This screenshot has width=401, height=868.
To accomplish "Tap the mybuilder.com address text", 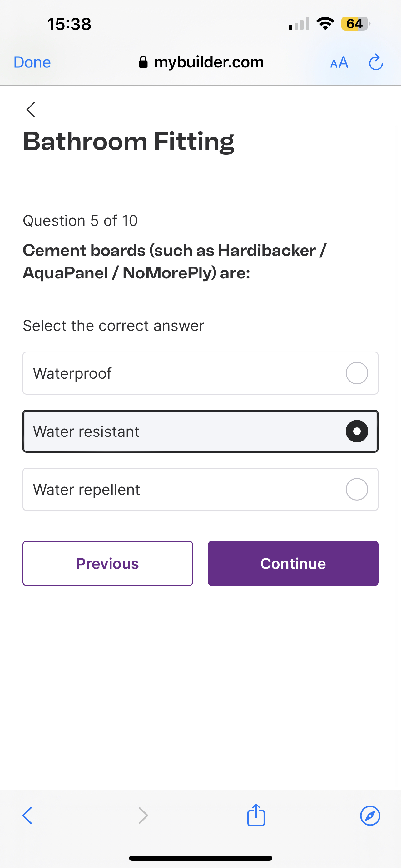I will [x=209, y=62].
